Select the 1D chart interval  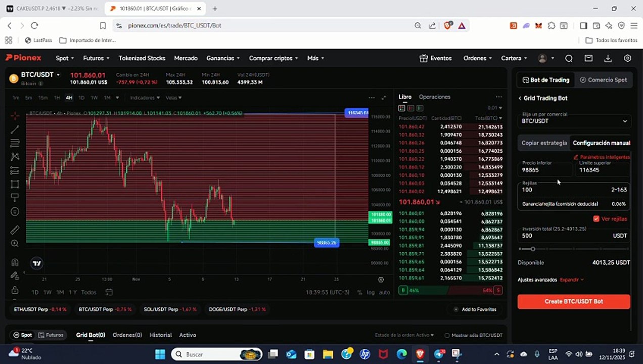point(81,98)
